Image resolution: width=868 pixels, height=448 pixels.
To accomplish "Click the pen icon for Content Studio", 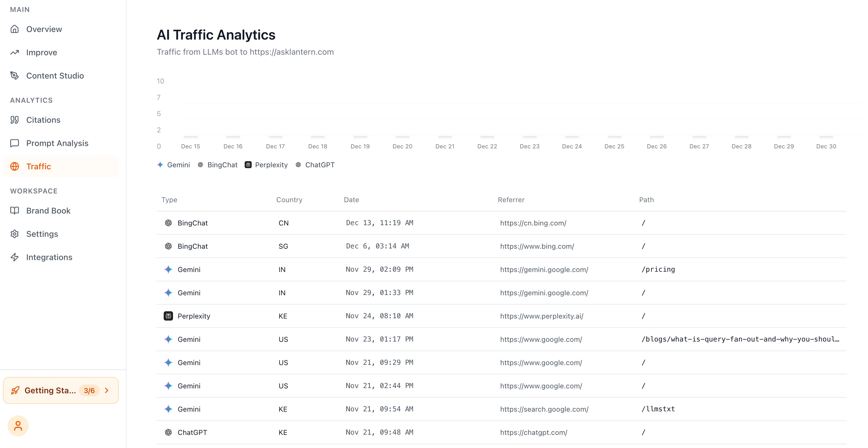I will click(x=15, y=75).
